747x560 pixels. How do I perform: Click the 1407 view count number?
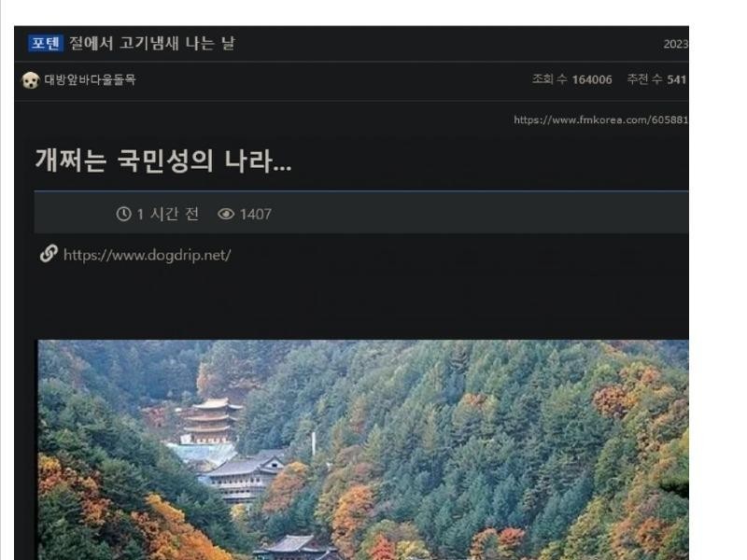255,215
